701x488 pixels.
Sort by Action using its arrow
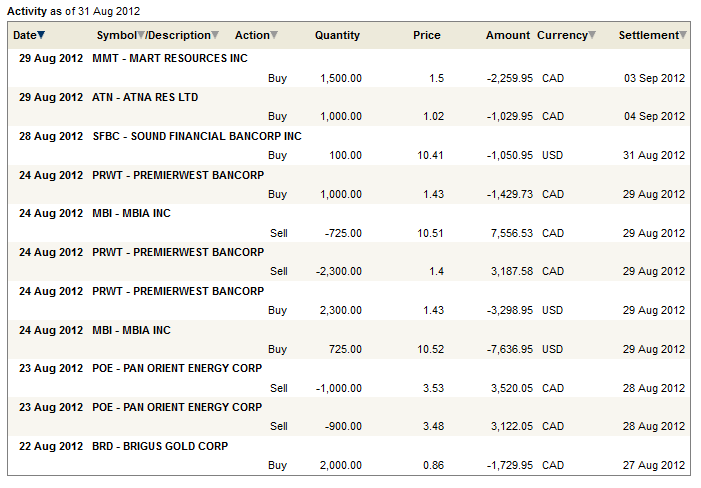[x=275, y=36]
